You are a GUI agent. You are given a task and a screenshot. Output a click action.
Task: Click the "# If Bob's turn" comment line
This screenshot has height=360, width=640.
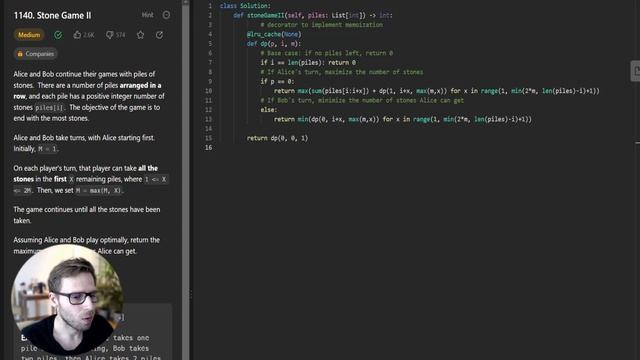coord(362,100)
